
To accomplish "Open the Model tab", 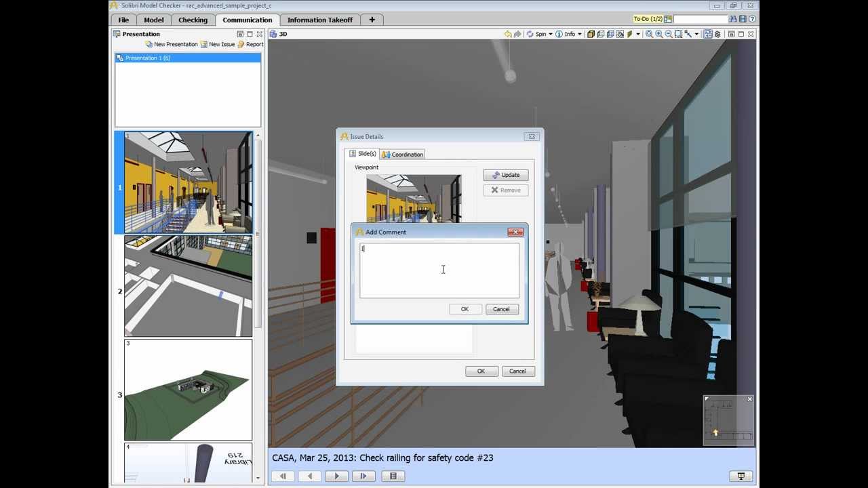I will point(154,20).
